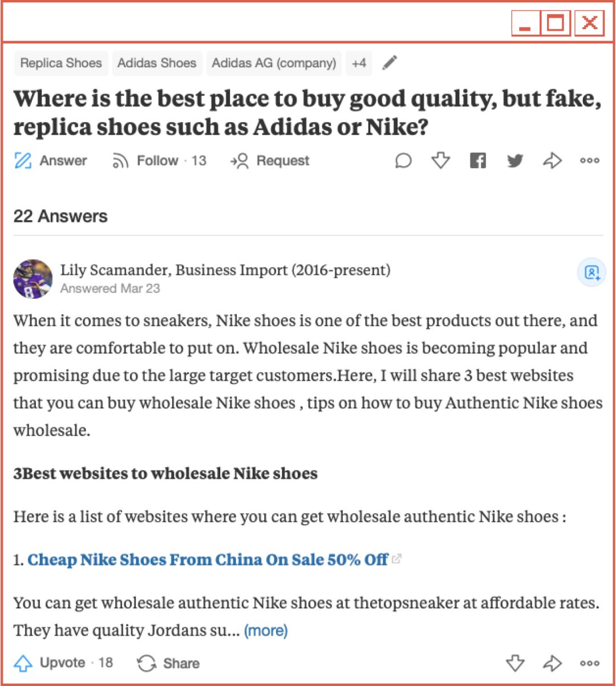This screenshot has height=686, width=616.
Task: Open the question's three-dot more menu
Action: click(589, 161)
